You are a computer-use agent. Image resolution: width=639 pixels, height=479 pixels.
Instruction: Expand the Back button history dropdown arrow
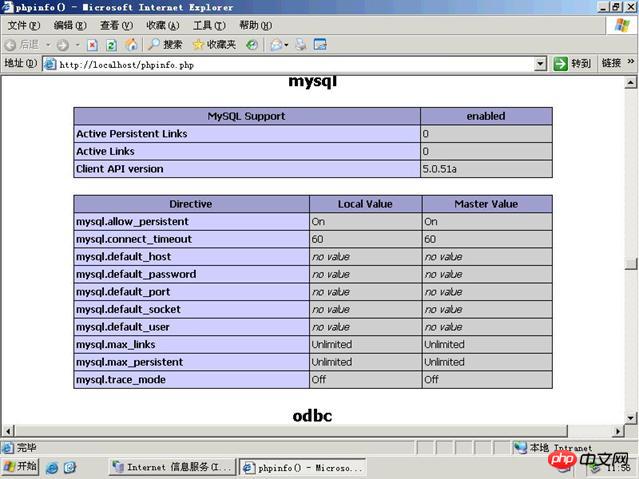click(48, 45)
